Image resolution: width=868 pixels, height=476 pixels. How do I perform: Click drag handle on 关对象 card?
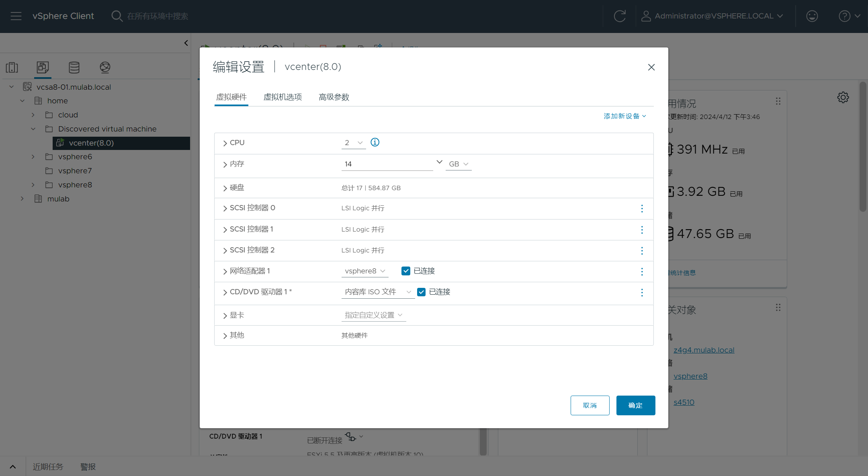(778, 308)
